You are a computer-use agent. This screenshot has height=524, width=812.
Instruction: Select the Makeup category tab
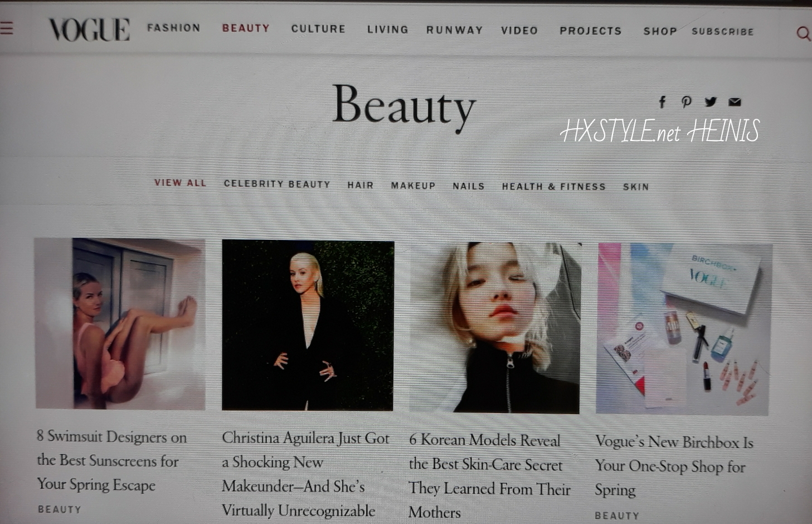click(x=413, y=186)
